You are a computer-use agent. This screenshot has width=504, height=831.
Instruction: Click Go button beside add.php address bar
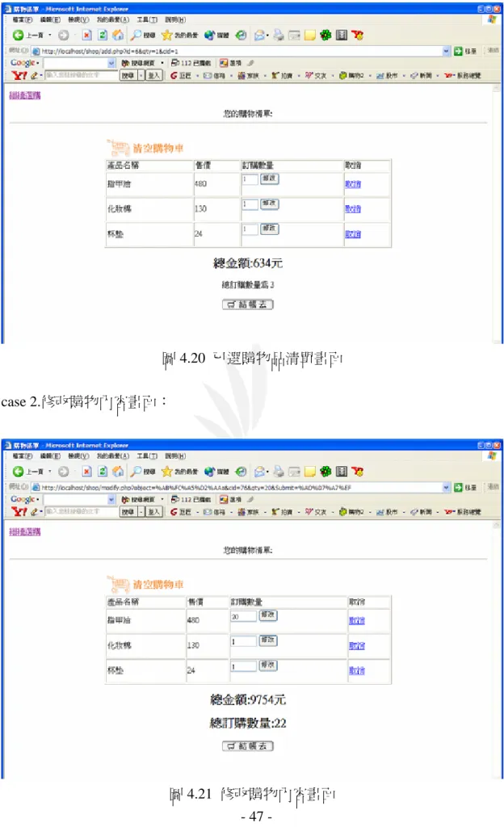(x=465, y=51)
